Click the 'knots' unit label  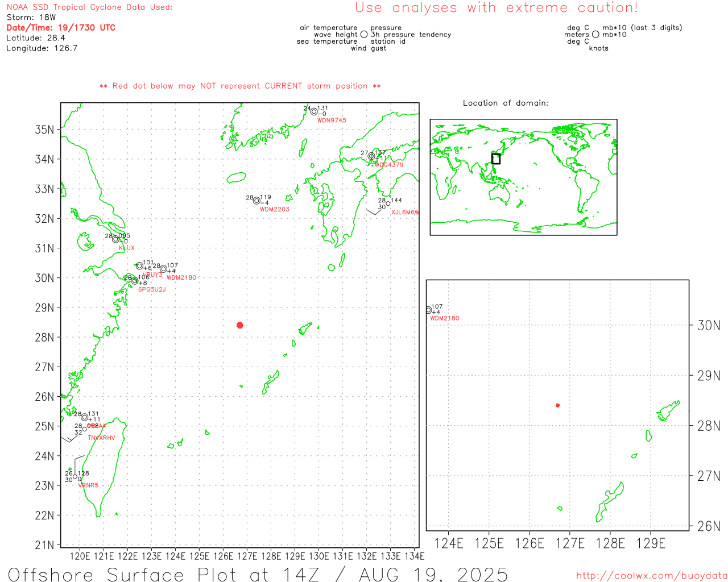[x=599, y=48]
